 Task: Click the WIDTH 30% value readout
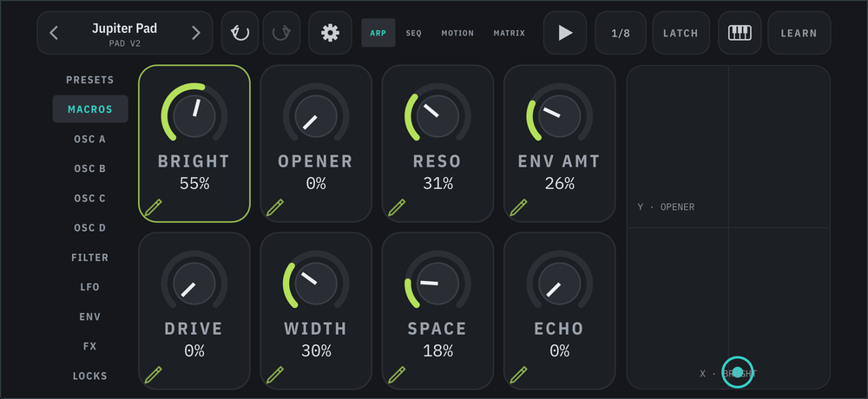click(316, 350)
